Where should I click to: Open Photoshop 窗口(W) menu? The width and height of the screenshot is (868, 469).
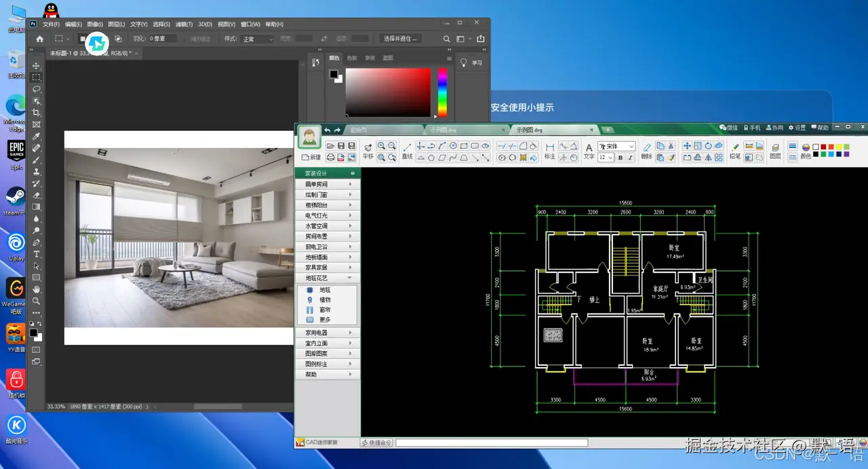(250, 24)
